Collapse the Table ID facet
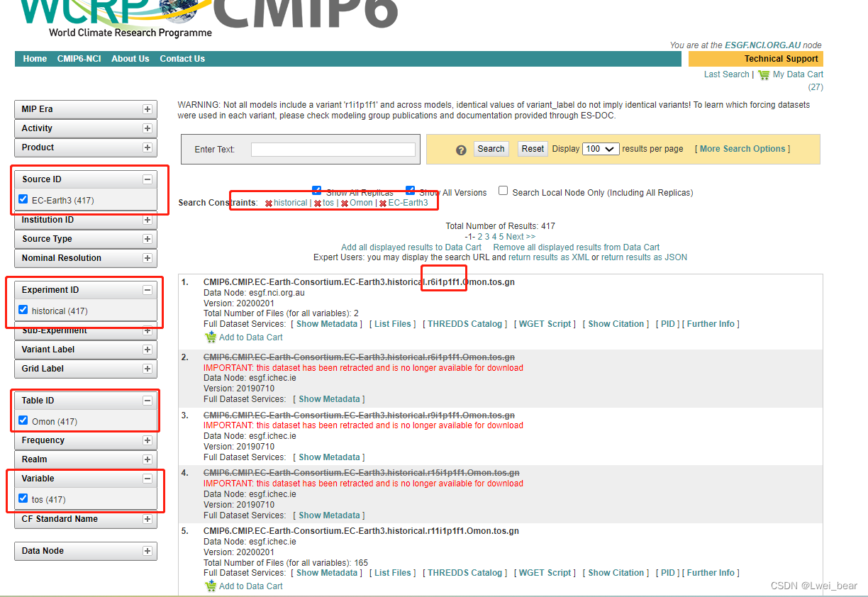868x597 pixels. 147,401
